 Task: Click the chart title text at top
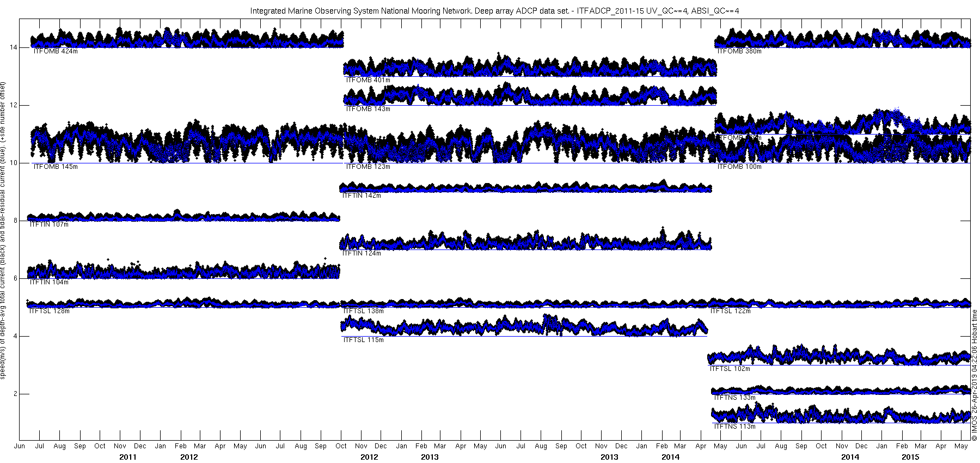(x=494, y=11)
